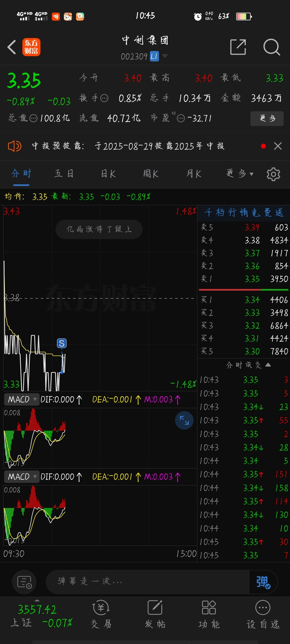Open the 中报预披露 announcement text

tap(128, 146)
